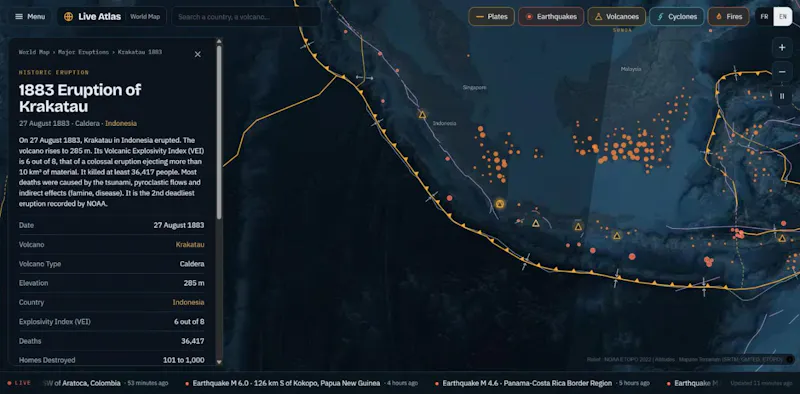This screenshot has width=800, height=394.
Task: Zoom out with the minus button
Action: click(x=782, y=71)
